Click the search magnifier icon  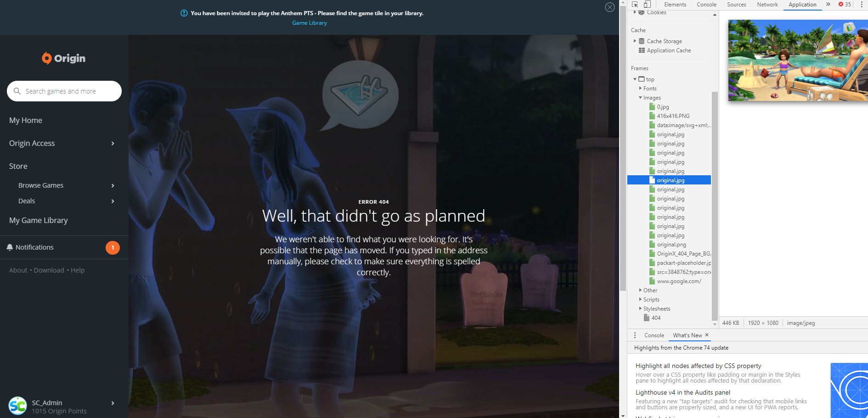tap(17, 91)
